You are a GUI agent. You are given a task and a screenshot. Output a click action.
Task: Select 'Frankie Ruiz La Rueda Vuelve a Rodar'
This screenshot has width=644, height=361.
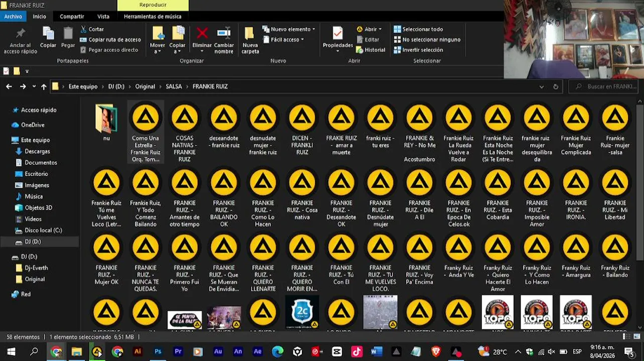click(x=458, y=131)
